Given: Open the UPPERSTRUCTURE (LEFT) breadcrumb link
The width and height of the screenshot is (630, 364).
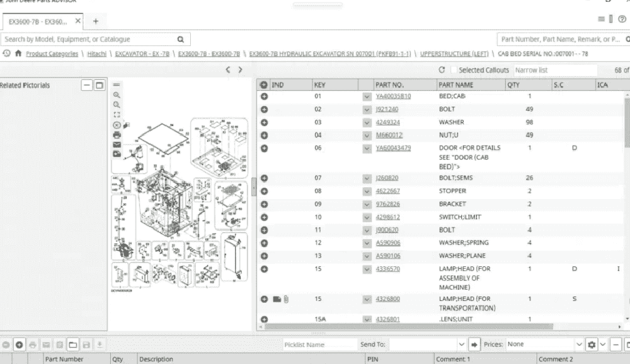Looking at the screenshot, I should point(454,54).
